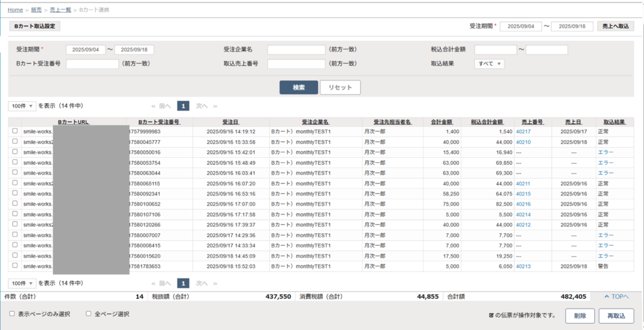Go to 売上一覧 breadcrumb link
Image resolution: width=644 pixels, height=330 pixels.
coord(60,10)
